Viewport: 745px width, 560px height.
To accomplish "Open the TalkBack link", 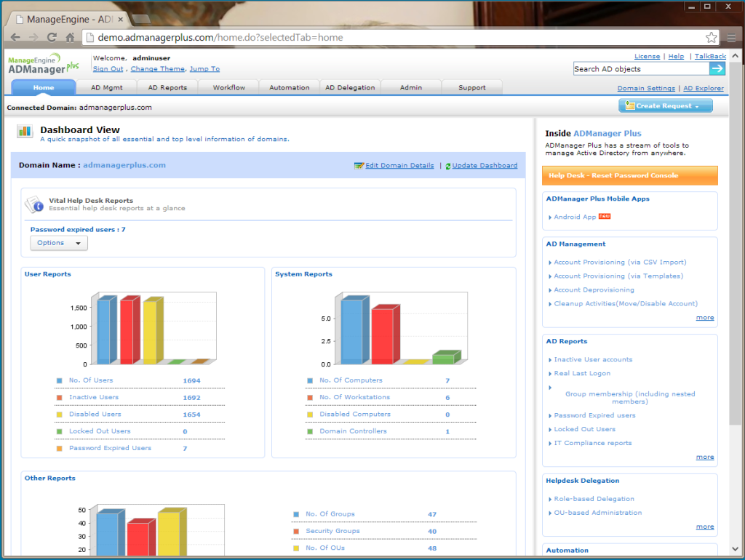I will 710,56.
